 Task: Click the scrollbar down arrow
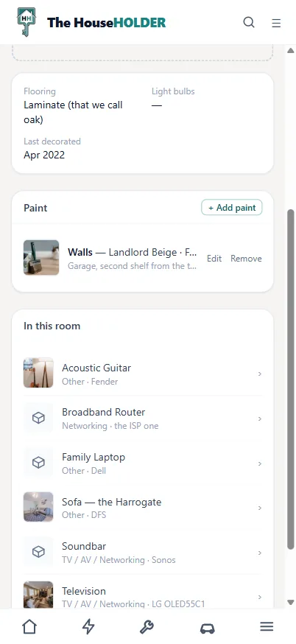pos(291,602)
